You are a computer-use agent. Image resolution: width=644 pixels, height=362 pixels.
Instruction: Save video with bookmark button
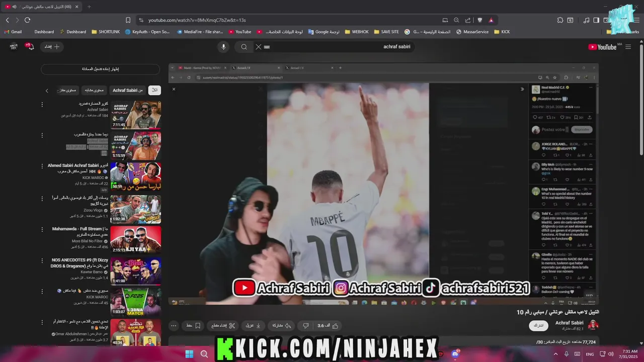(193, 326)
